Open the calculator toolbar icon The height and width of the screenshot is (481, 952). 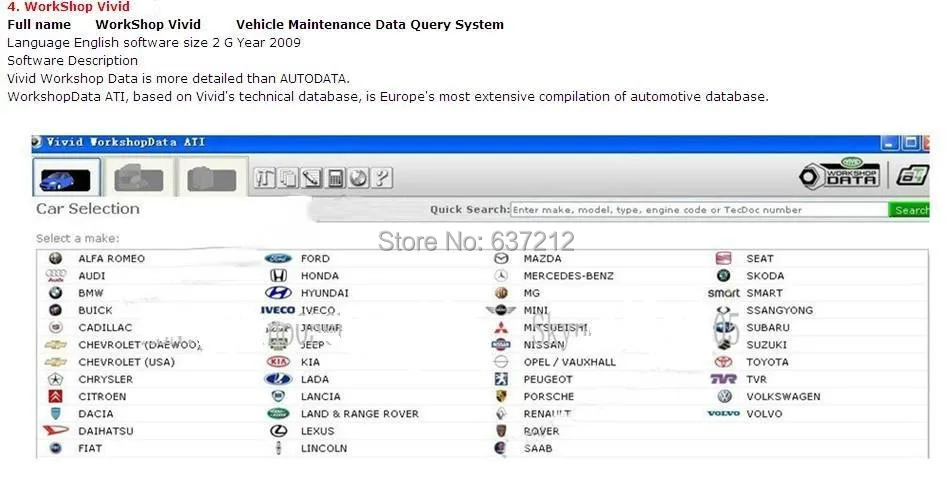click(x=335, y=178)
